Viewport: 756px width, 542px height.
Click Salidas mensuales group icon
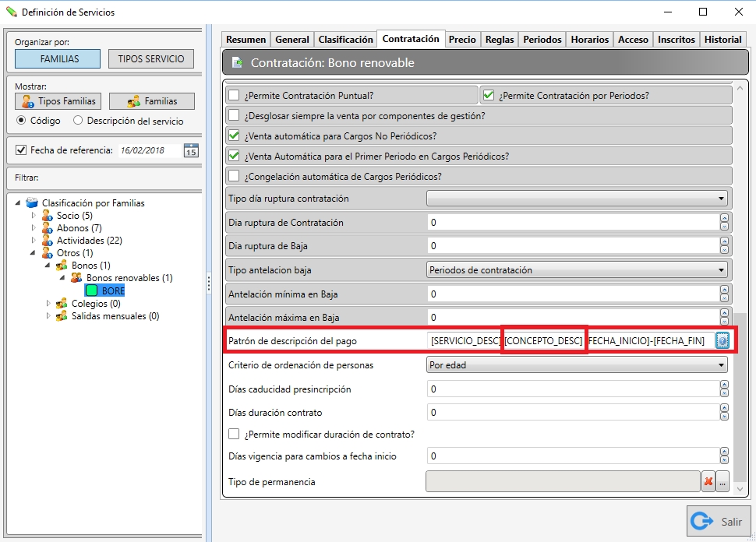click(62, 316)
